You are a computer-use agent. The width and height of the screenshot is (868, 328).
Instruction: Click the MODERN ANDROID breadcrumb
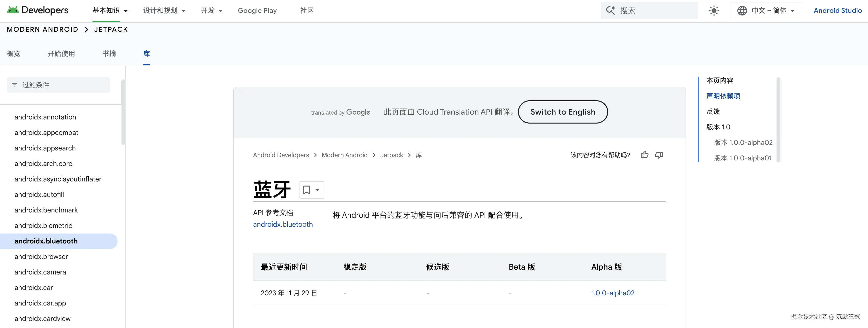43,29
